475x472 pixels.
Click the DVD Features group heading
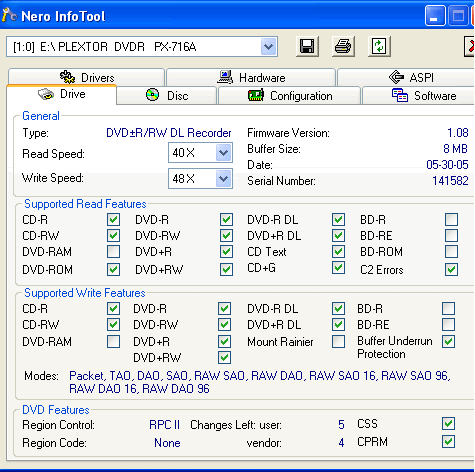click(56, 410)
